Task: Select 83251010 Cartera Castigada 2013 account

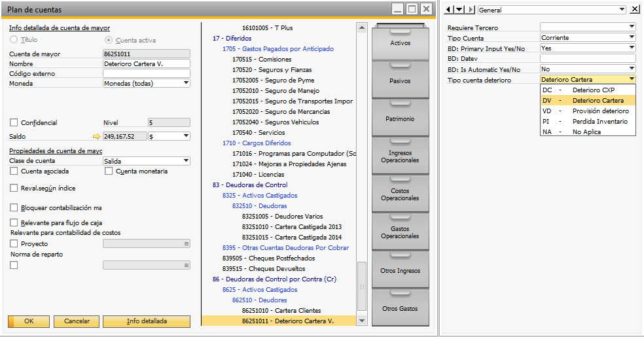Action: [292, 226]
